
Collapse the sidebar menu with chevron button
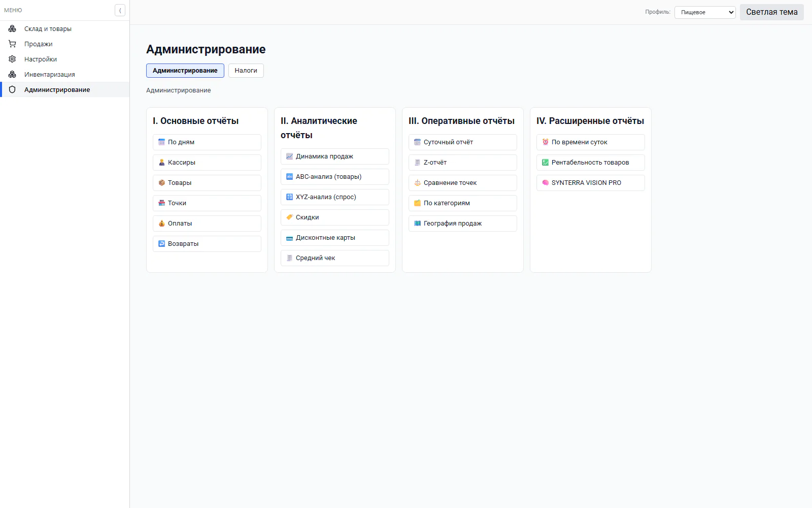120,10
